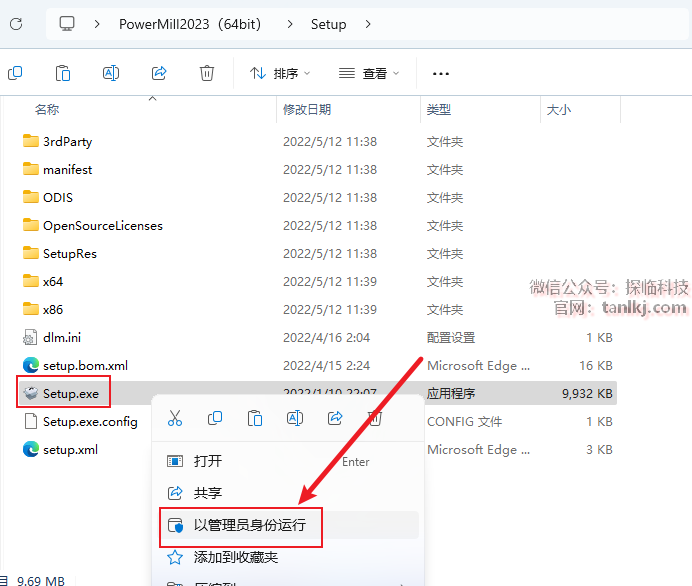The height and width of the screenshot is (586, 692).
Task: Click the 3rdParty folder icon
Action: 30,141
